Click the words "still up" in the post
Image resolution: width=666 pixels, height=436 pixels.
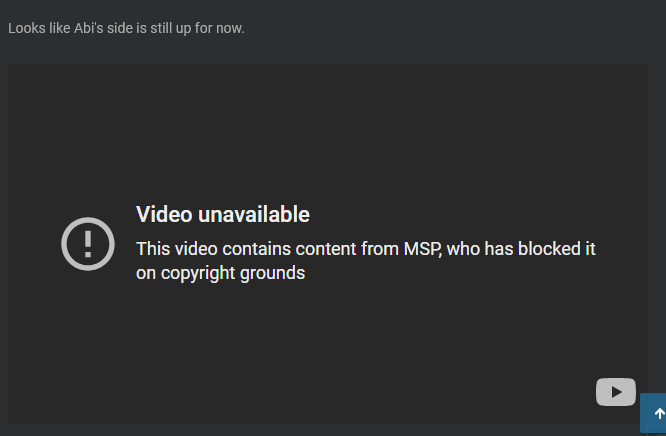click(171, 28)
